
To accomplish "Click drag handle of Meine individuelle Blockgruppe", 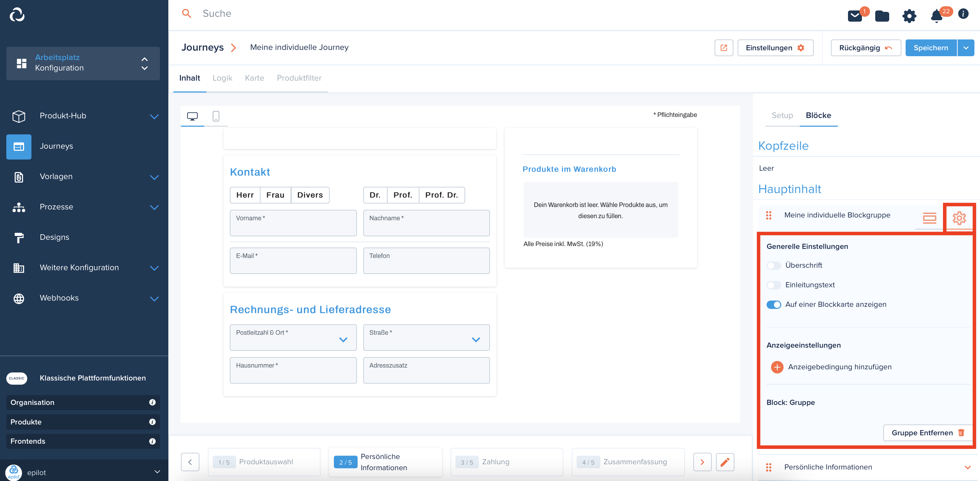I will tap(768, 215).
